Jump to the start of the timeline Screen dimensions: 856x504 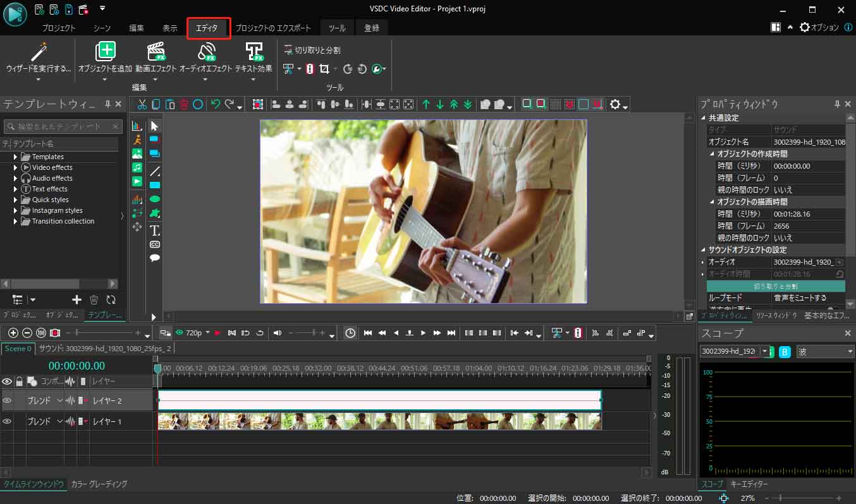coord(368,333)
